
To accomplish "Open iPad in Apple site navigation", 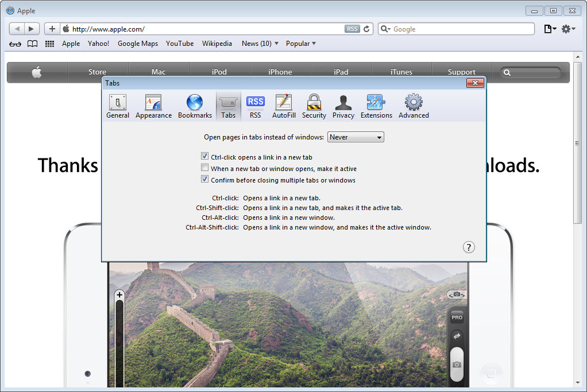I will coord(341,72).
